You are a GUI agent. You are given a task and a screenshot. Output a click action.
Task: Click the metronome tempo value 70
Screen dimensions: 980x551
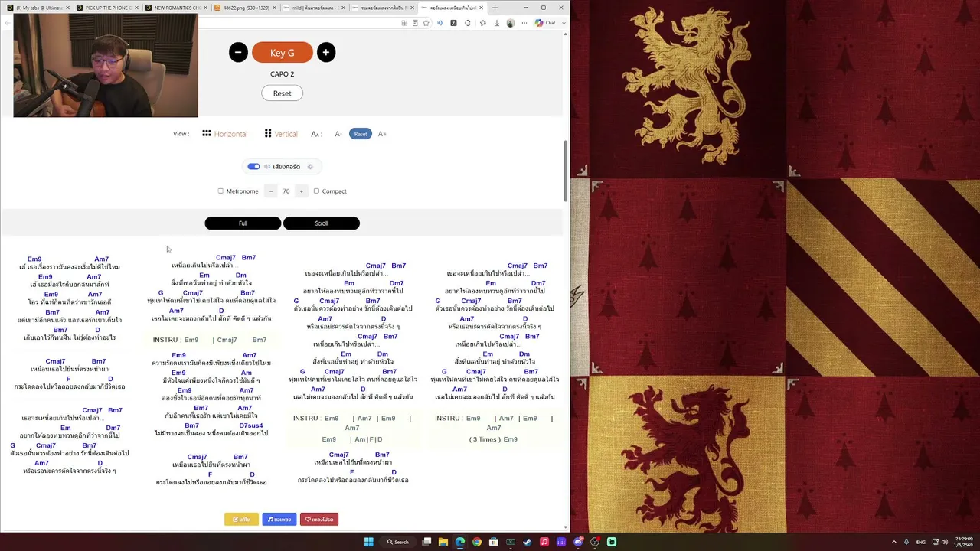click(x=286, y=191)
